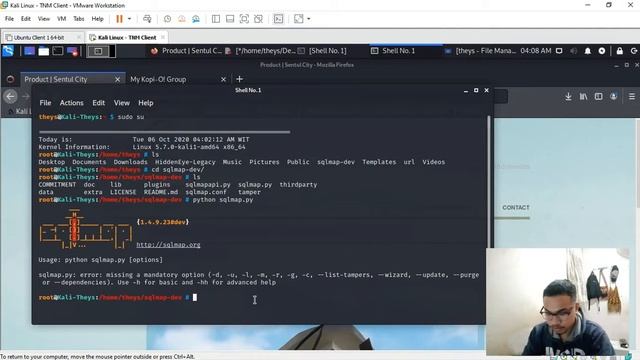Lock the screen with the padlock icon
This screenshot has width=640, height=360.
point(620,51)
